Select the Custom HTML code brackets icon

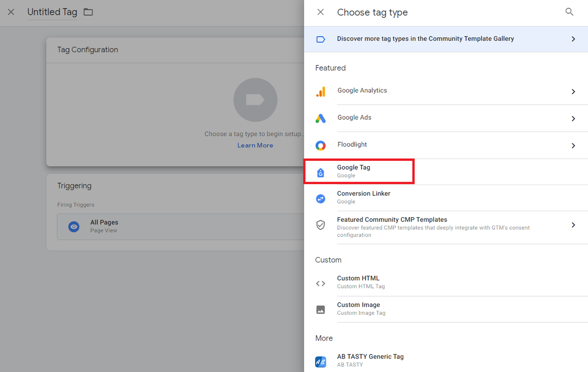click(320, 283)
